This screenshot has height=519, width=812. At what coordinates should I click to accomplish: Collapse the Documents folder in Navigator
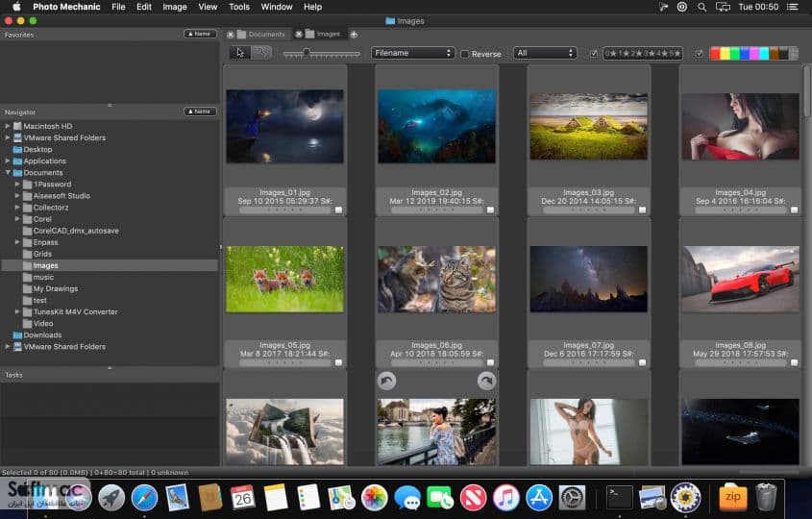(8, 172)
